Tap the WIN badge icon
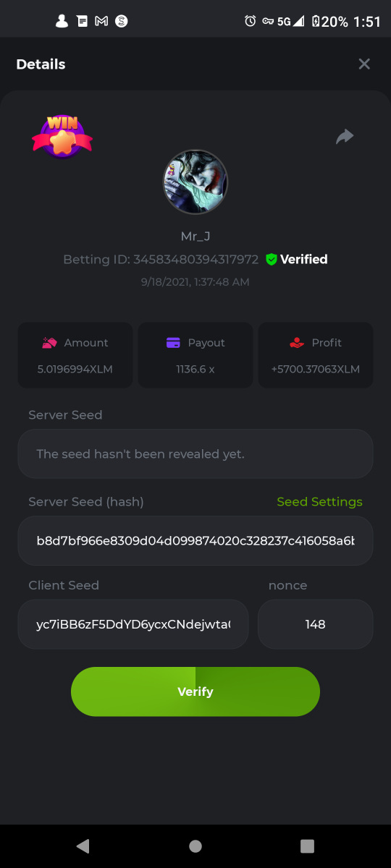 [x=62, y=136]
